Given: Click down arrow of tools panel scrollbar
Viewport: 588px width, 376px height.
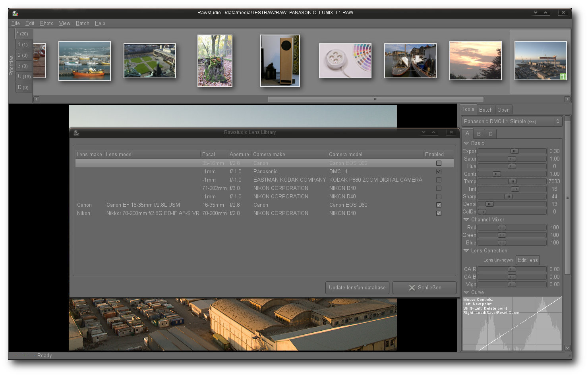Looking at the screenshot, I should coord(567,348).
